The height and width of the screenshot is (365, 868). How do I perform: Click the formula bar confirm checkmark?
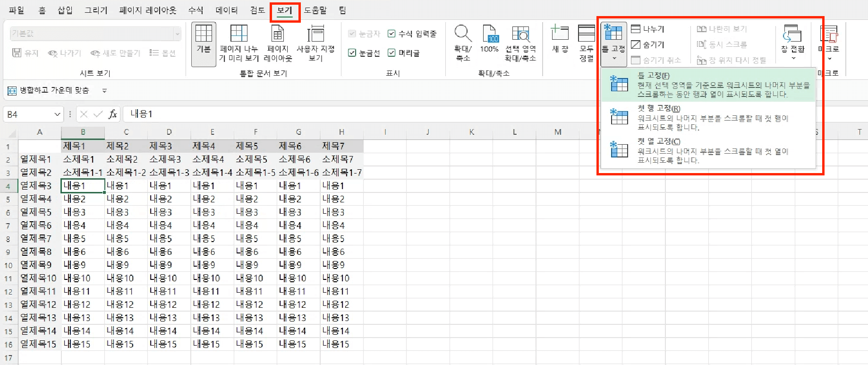click(x=98, y=114)
